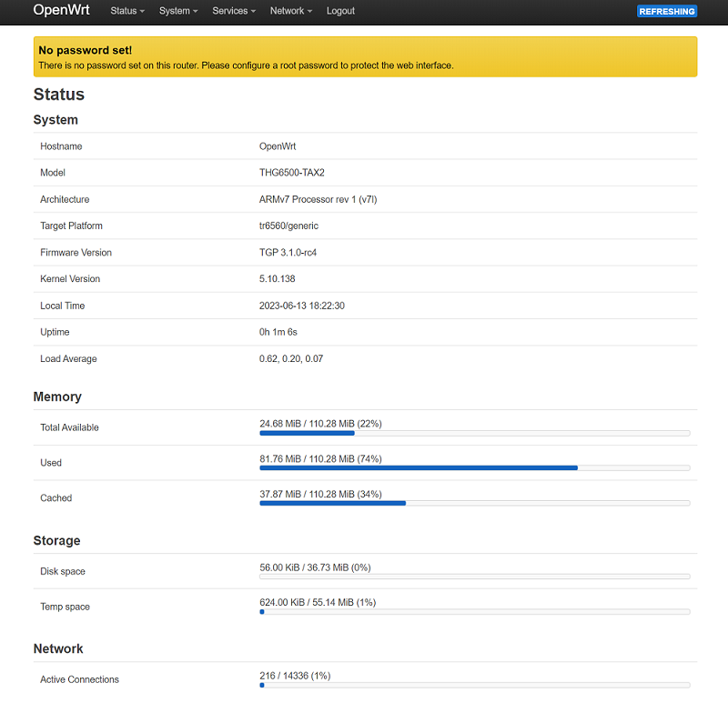This screenshot has width=728, height=703.
Task: Click the 'No password set!' warning heading
Action: 85,50
